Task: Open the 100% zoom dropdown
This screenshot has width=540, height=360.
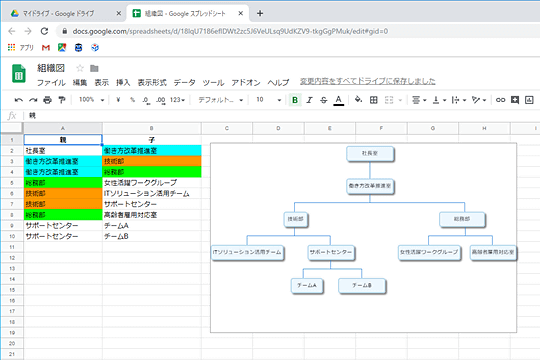Action: tap(92, 100)
